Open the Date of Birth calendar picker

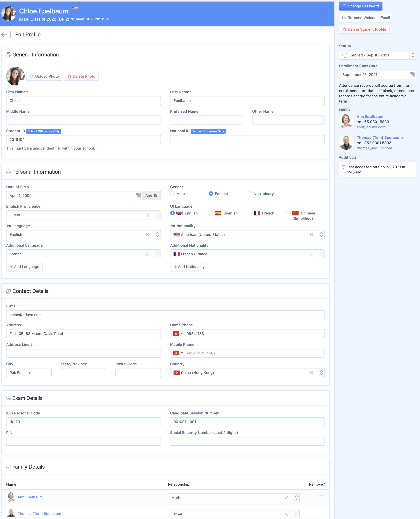pyautogui.click(x=138, y=195)
